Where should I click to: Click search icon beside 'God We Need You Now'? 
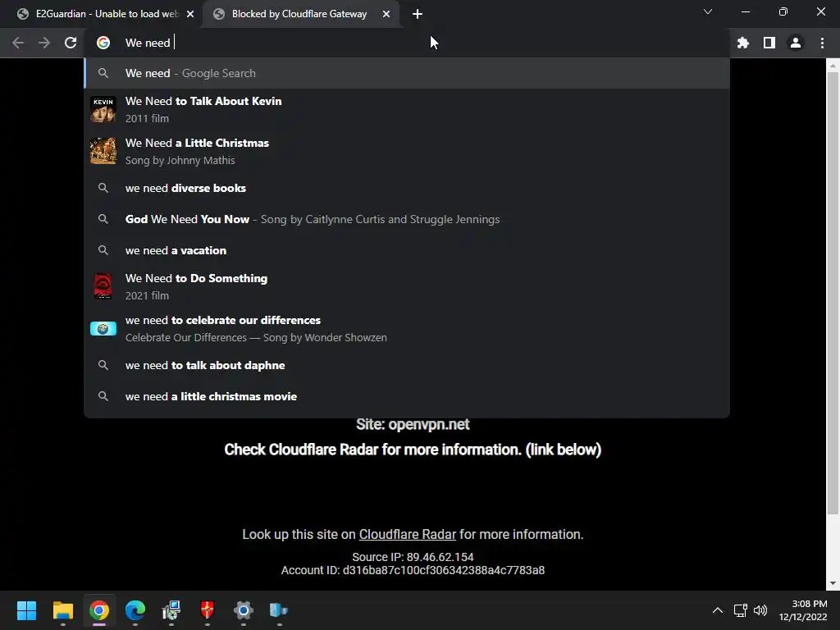(x=103, y=219)
